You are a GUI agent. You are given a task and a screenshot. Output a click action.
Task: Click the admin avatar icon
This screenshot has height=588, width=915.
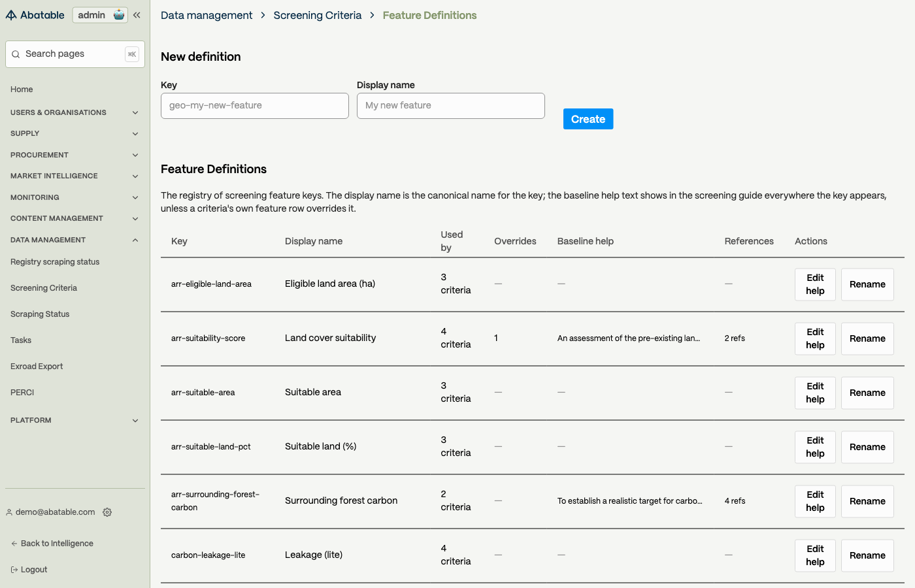pos(118,15)
